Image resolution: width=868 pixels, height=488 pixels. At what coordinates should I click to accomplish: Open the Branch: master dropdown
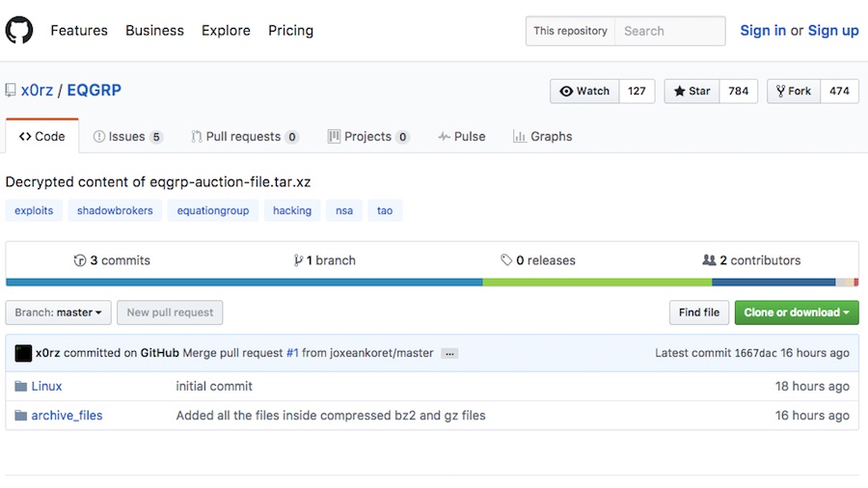pos(58,312)
